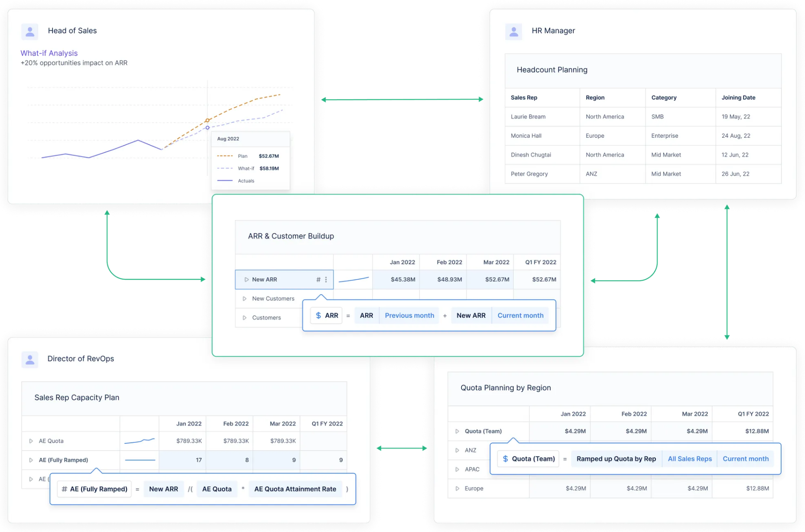Open the What-if Analysis link
The image size is (805, 532).
click(49, 53)
